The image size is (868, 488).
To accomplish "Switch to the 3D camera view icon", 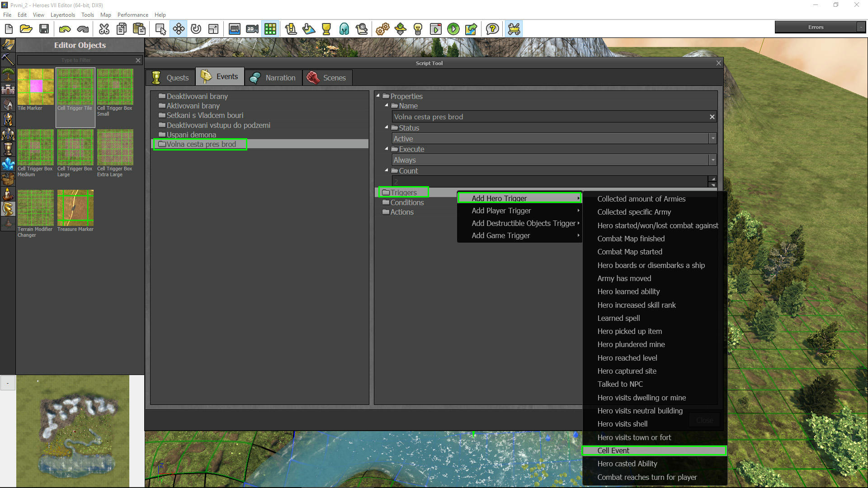I will [x=234, y=29].
